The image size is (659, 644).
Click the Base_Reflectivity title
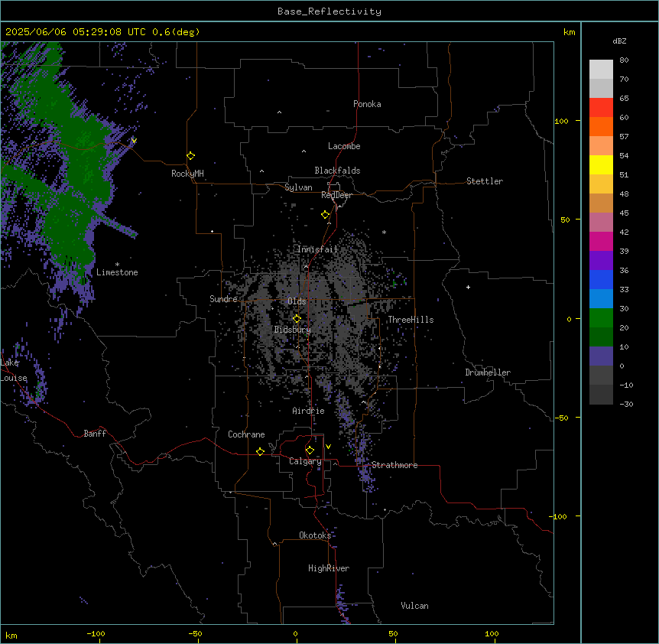click(329, 11)
